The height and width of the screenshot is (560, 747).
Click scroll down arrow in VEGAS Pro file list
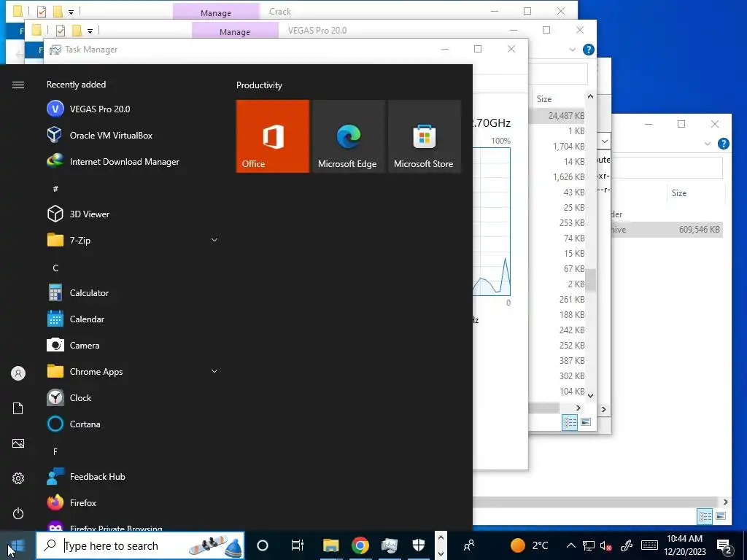point(591,395)
